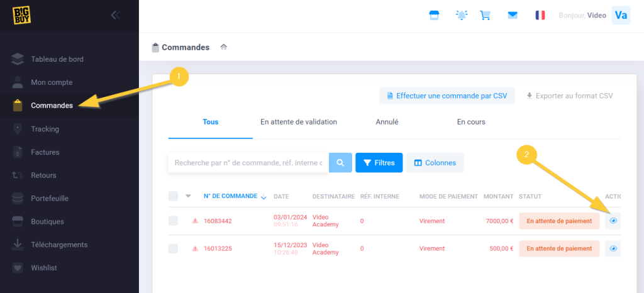Click the magnifier search button
644x293 pixels.
pos(340,163)
